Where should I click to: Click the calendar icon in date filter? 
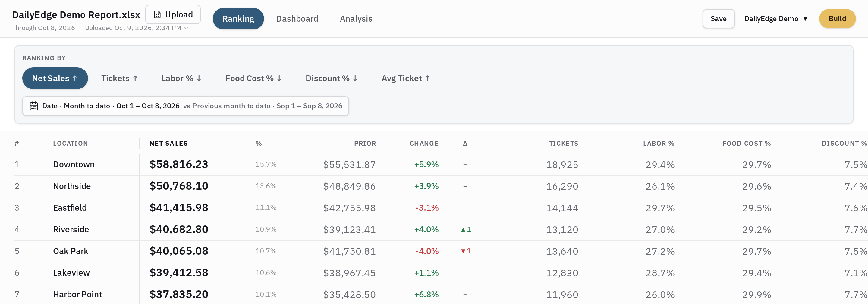34,106
